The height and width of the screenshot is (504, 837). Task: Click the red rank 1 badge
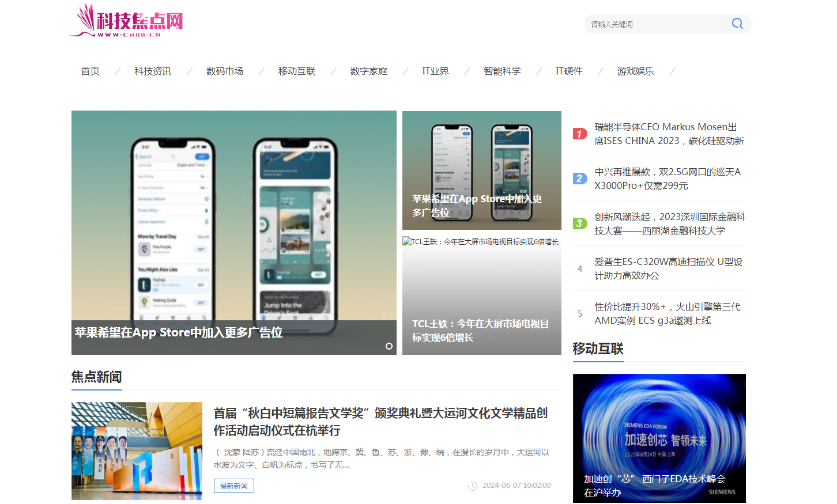[x=580, y=134]
